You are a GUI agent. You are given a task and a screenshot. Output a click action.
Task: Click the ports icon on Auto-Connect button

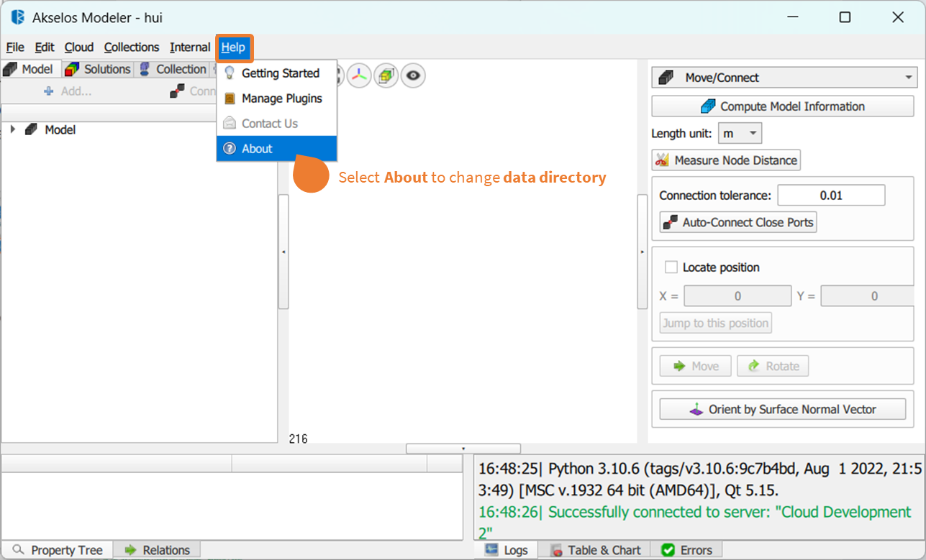[671, 222]
